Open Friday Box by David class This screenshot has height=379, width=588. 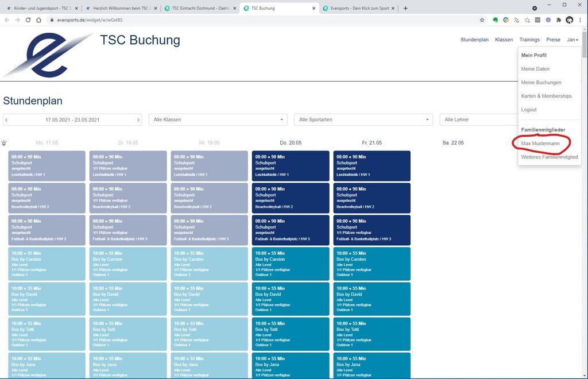372,299
